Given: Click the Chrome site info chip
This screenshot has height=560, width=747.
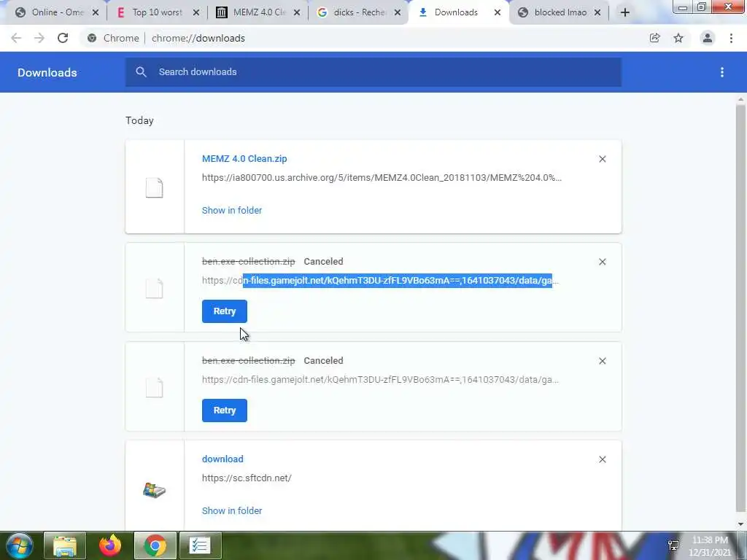Looking at the screenshot, I should 113,38.
